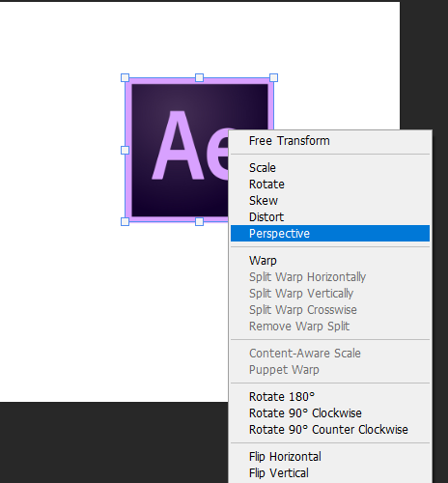This screenshot has width=448, height=483.
Task: Select the Scale menu entry
Action: [330, 168]
